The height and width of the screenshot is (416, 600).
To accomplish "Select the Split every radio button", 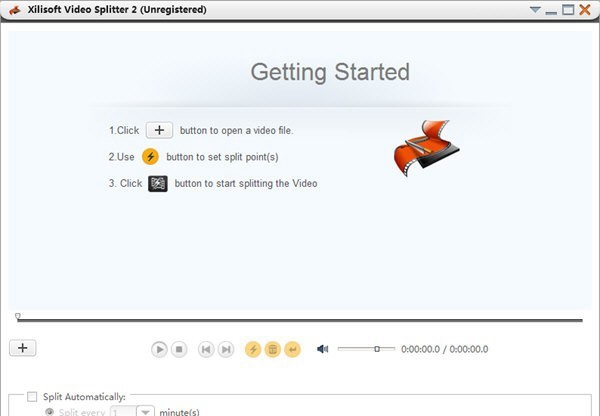I will tap(49, 412).
